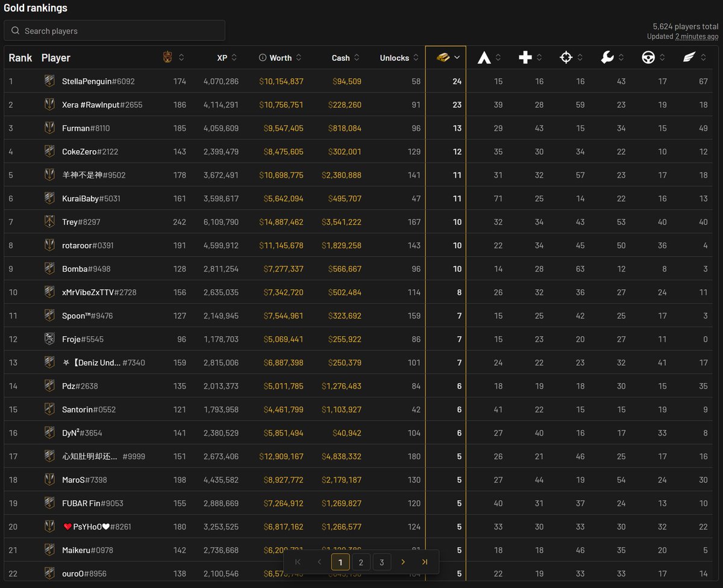Click Froje's XP value 1,178,703
The width and height of the screenshot is (723, 588).
pyautogui.click(x=221, y=339)
